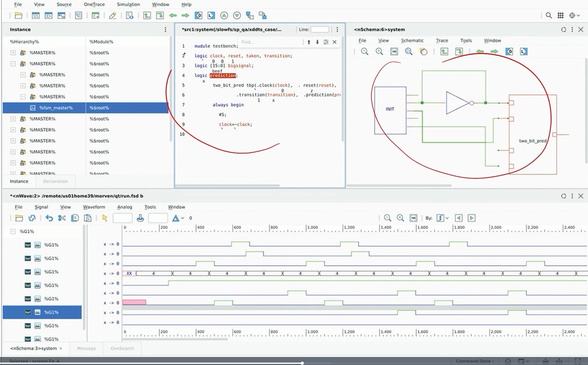Collapse the %G1% signal group

[x=13, y=232]
